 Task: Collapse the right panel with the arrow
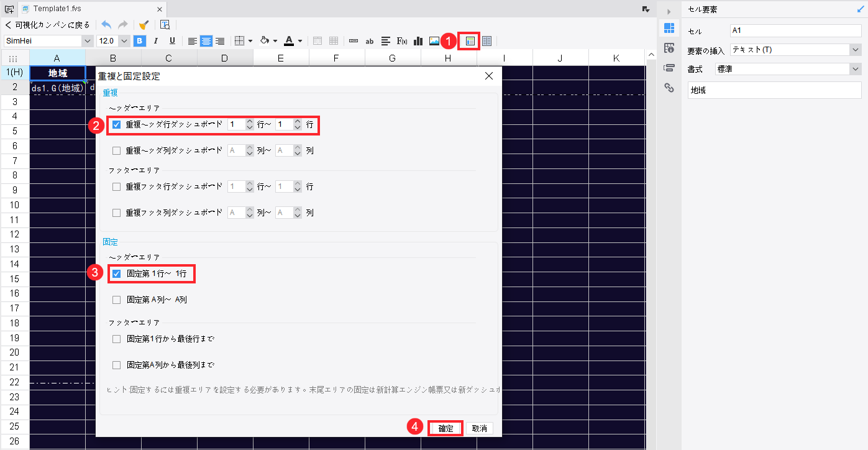669,11
